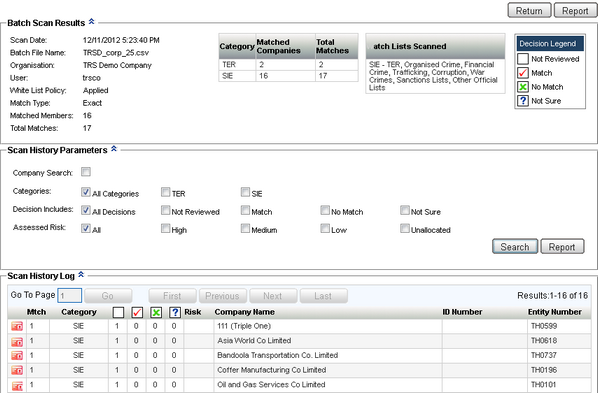Viewport: 598px width, 393px height.
Task: Sort by Category column header in log
Action: (x=79, y=312)
